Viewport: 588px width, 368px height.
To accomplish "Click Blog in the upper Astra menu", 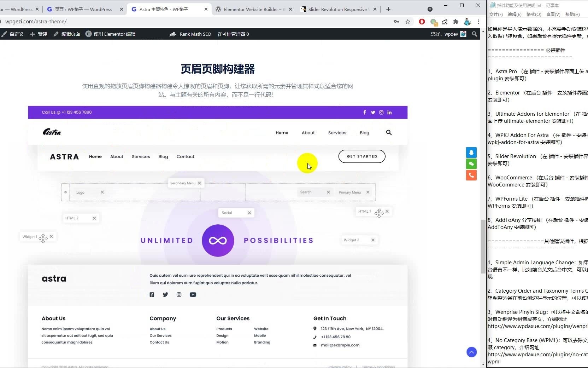I will click(x=364, y=133).
